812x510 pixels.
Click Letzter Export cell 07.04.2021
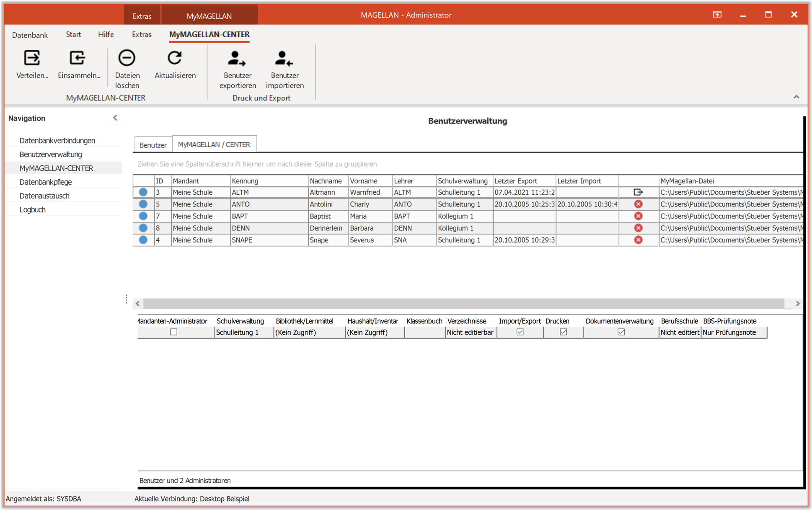click(x=524, y=192)
